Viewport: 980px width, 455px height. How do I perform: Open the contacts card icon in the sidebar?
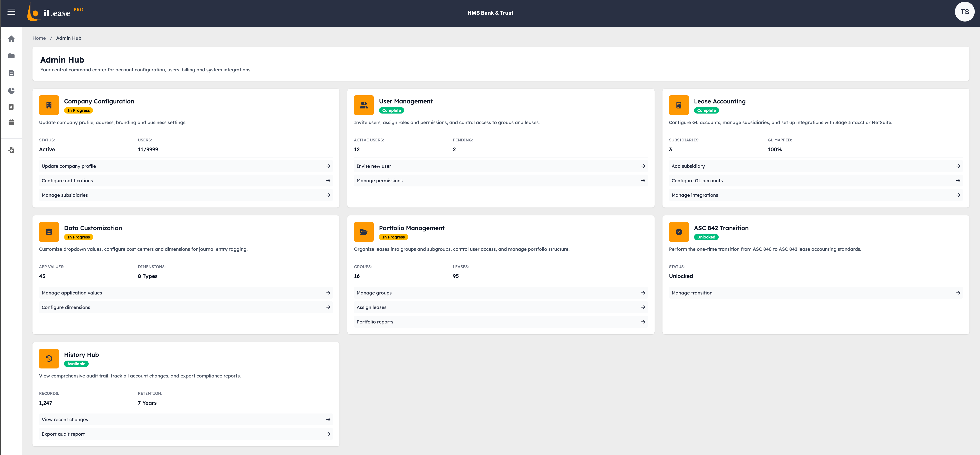tap(11, 107)
